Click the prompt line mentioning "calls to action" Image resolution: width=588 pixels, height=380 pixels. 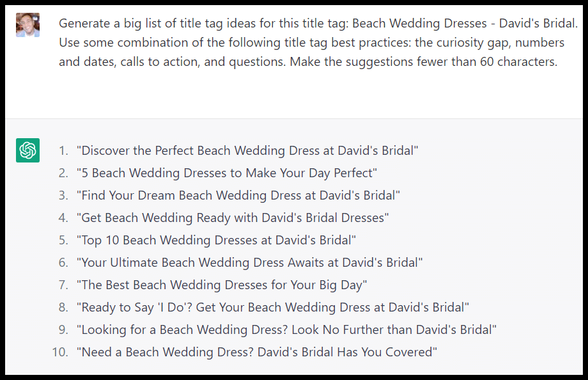[308, 63]
